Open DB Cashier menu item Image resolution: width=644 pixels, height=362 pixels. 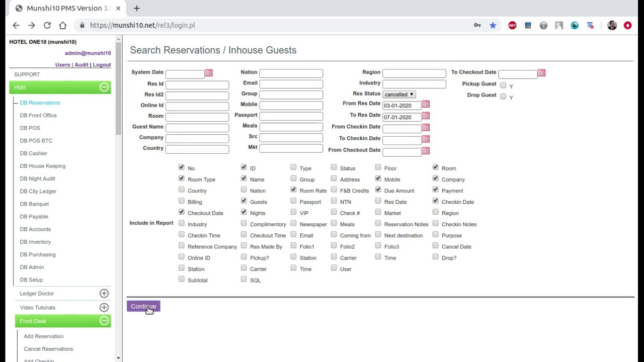click(x=33, y=153)
